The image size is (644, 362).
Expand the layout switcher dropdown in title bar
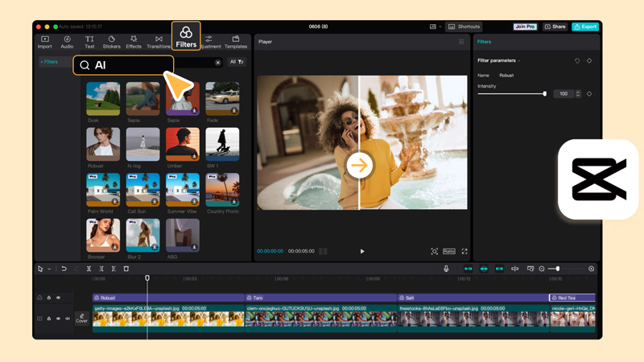coord(436,27)
